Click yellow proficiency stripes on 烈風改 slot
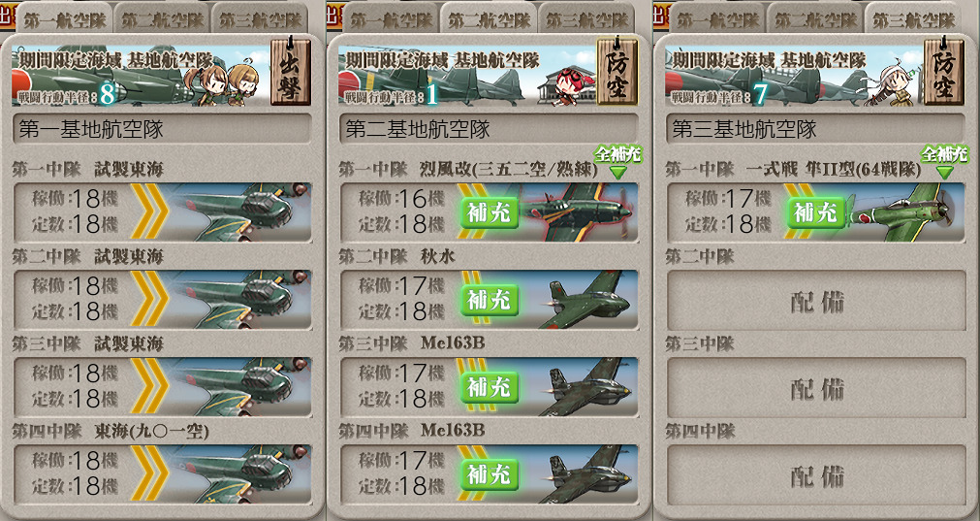The height and width of the screenshot is (521, 980). pos(472,212)
